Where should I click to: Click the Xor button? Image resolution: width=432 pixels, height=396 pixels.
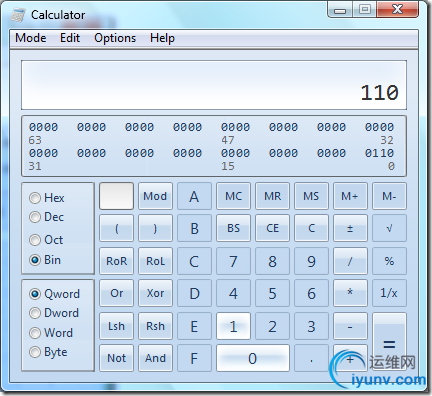pyautogui.click(x=155, y=293)
